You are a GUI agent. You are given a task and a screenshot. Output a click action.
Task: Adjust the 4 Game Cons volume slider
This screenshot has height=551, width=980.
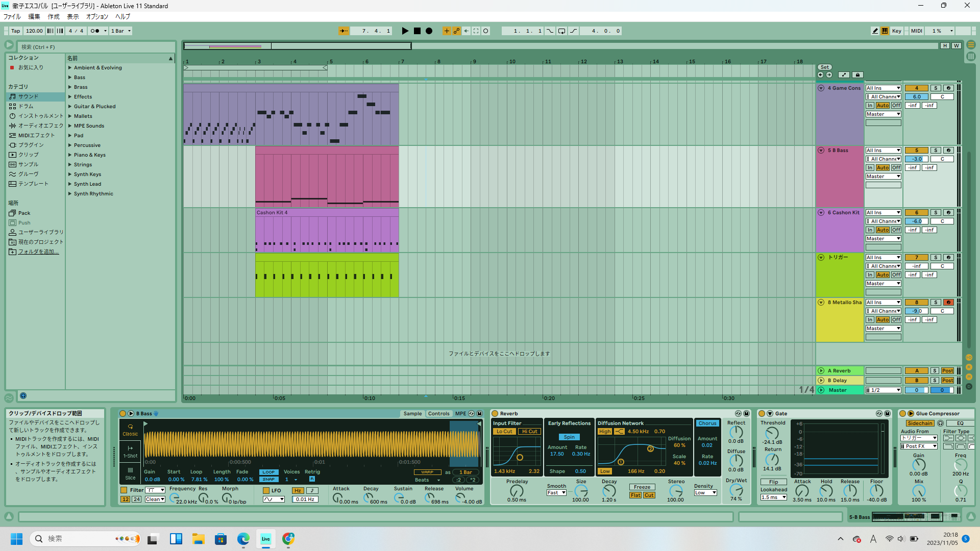click(x=917, y=97)
